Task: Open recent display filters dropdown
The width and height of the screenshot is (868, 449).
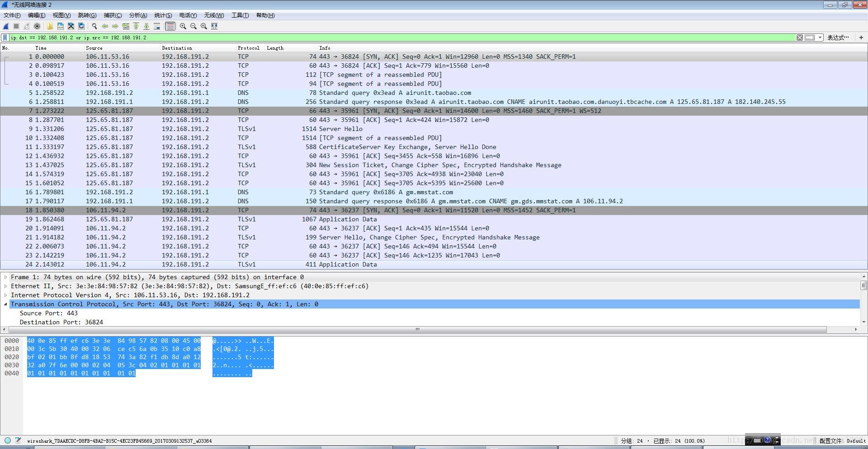Action: (x=820, y=37)
